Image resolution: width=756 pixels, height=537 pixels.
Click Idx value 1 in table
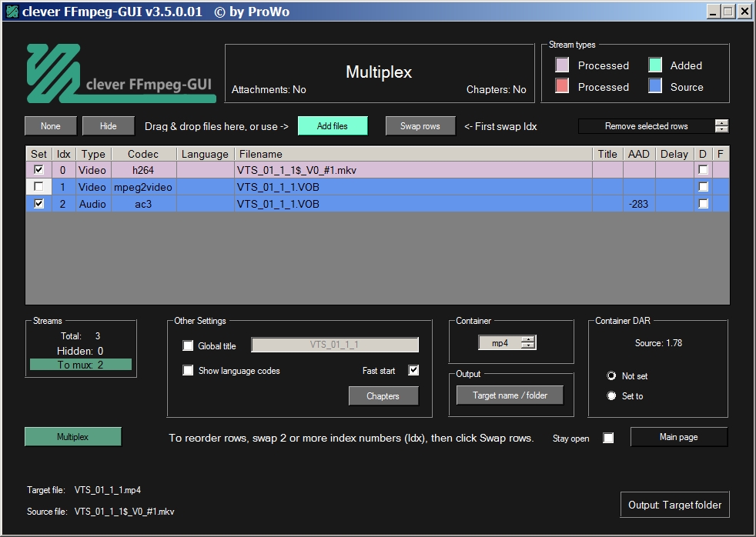coord(62,187)
